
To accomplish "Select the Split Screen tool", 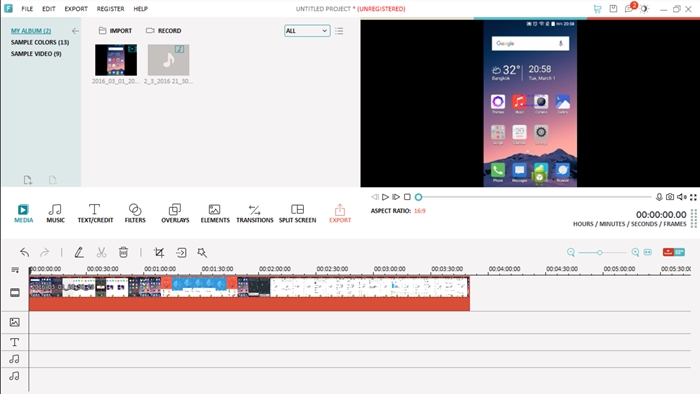I will pyautogui.click(x=297, y=213).
